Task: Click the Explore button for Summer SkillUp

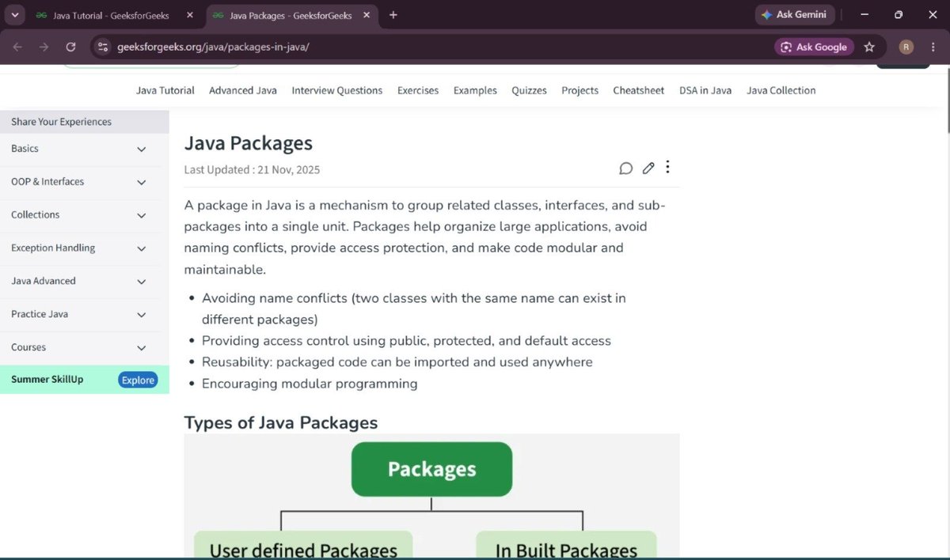Action: pos(138,380)
